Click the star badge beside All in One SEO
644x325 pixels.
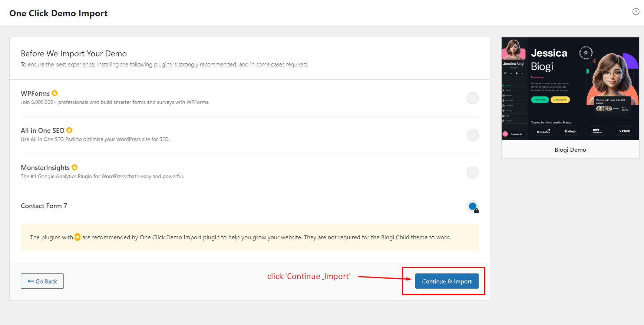69,130
